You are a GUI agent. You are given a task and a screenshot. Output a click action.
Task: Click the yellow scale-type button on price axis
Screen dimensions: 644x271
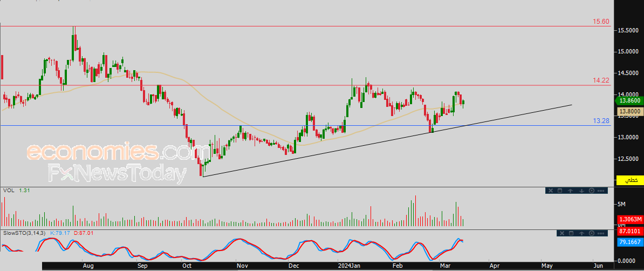(x=631, y=180)
